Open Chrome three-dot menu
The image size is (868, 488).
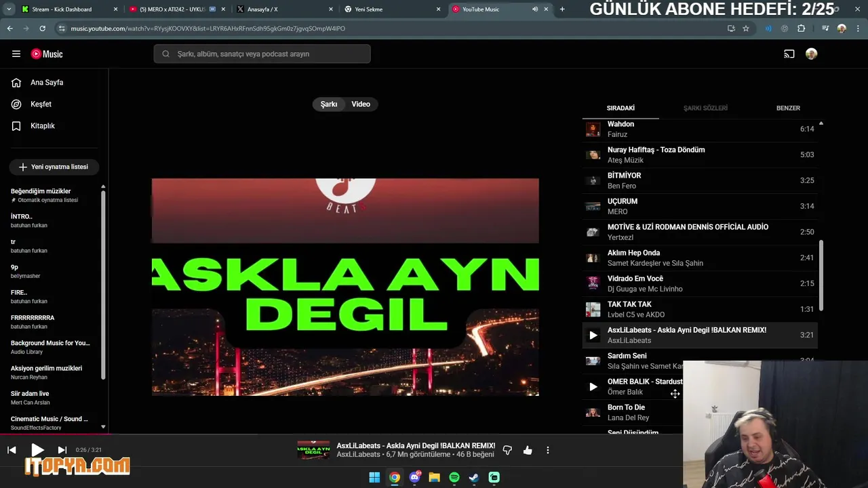858,28
